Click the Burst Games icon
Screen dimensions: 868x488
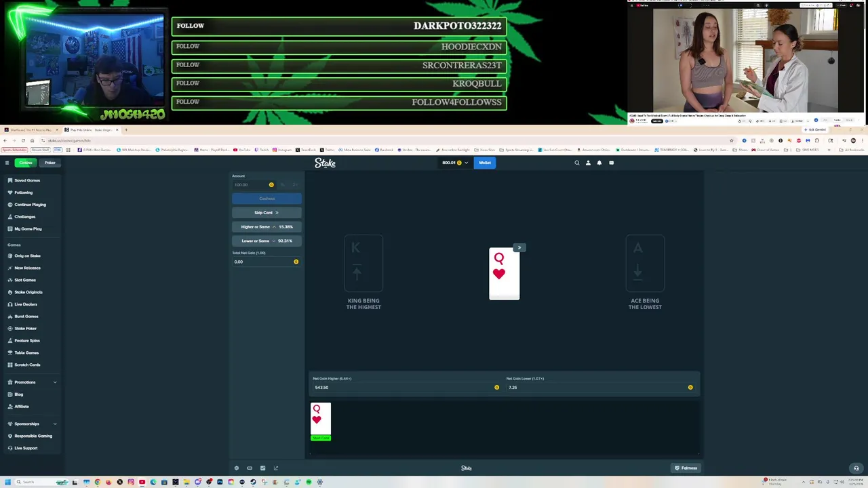(9, 317)
